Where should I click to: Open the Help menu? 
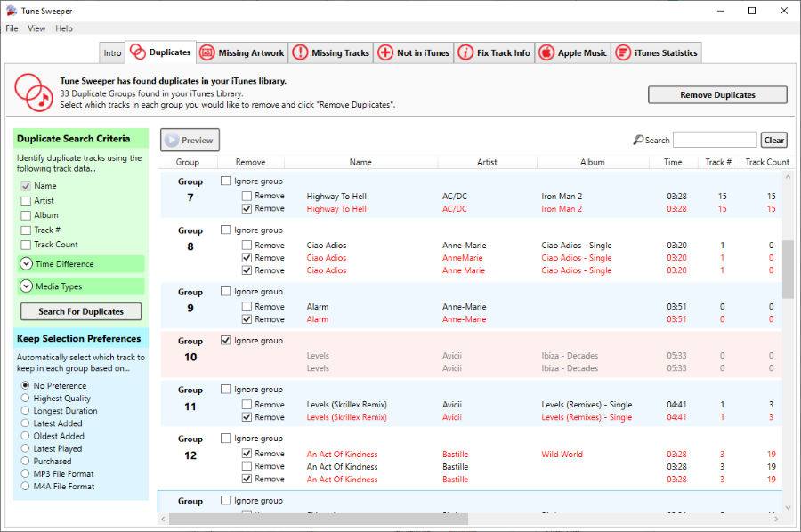coord(64,28)
